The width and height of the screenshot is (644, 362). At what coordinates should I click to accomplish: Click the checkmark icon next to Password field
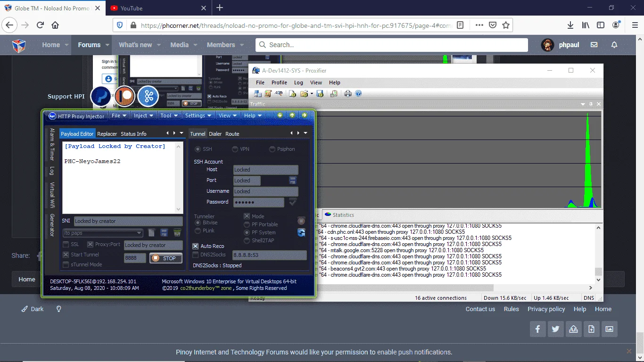coord(293,202)
